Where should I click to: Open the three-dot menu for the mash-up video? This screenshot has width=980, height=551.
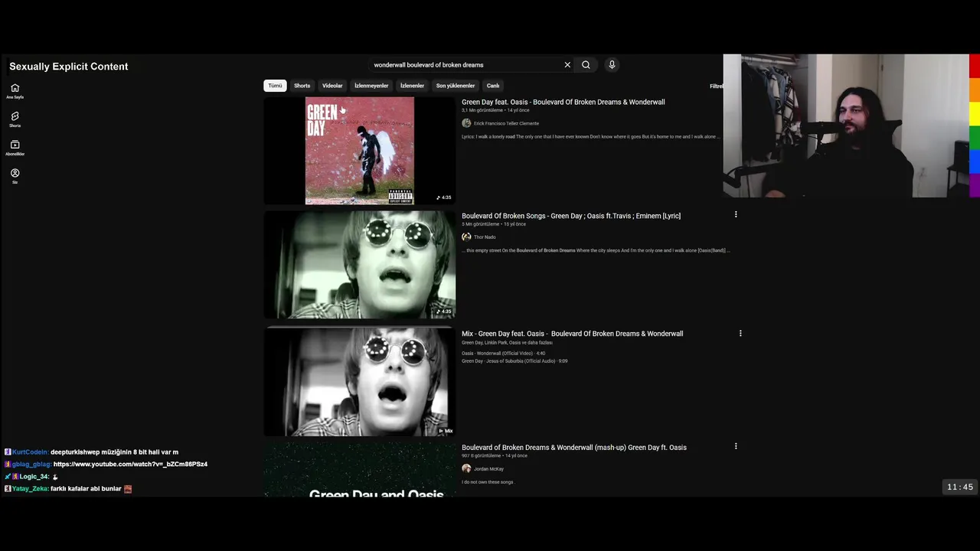736,446
